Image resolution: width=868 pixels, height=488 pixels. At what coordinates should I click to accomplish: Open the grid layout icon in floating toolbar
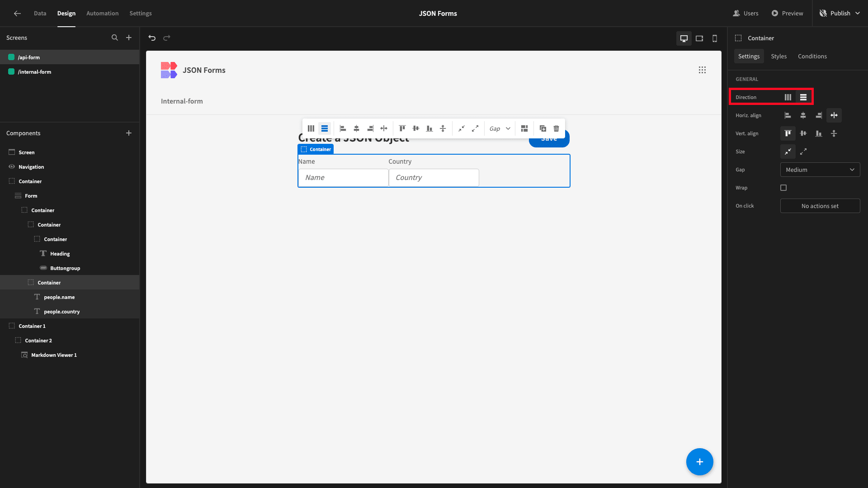click(524, 128)
